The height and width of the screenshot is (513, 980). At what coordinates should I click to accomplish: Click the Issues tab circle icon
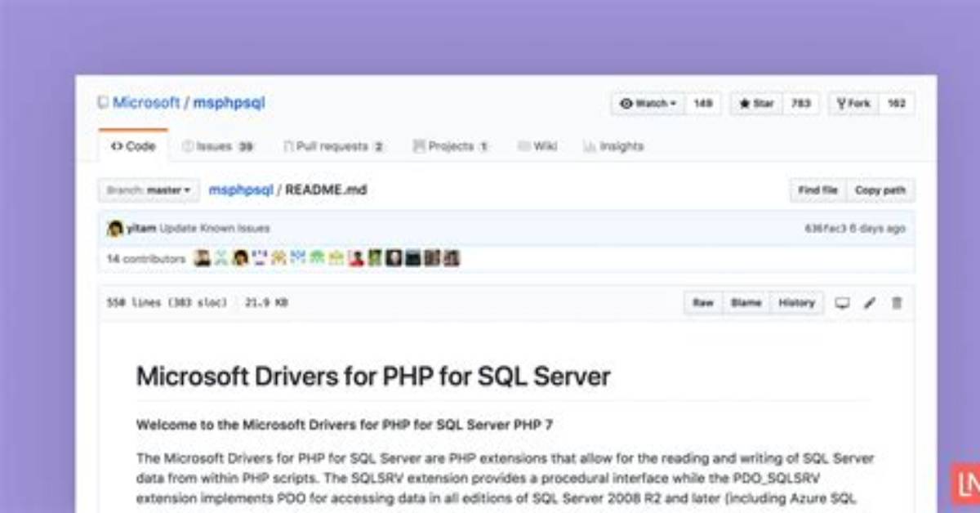[x=188, y=146]
